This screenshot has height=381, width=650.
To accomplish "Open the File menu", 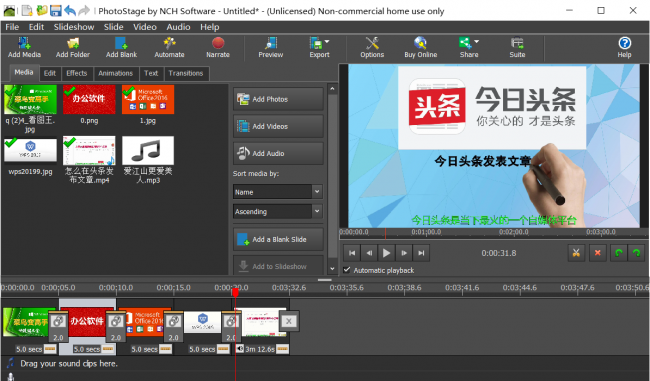I will [x=12, y=27].
